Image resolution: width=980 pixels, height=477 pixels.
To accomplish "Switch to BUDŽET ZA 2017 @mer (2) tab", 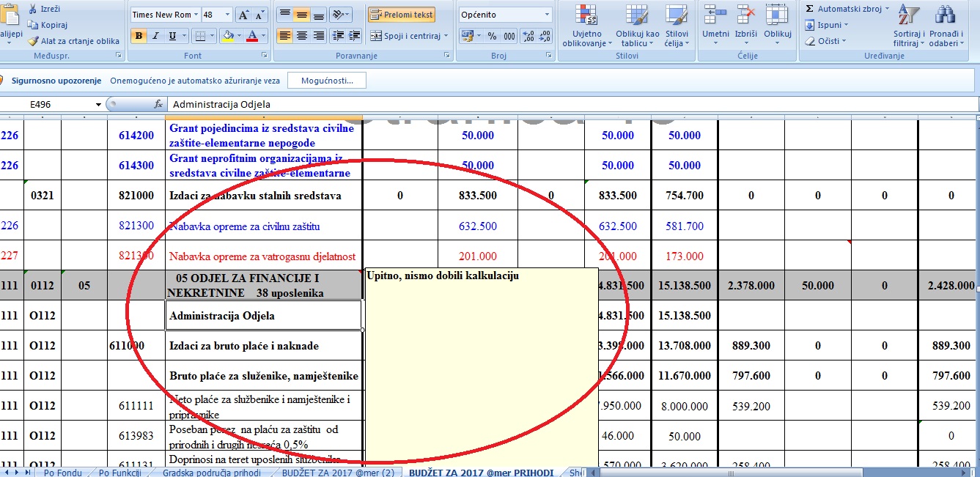I will (337, 473).
